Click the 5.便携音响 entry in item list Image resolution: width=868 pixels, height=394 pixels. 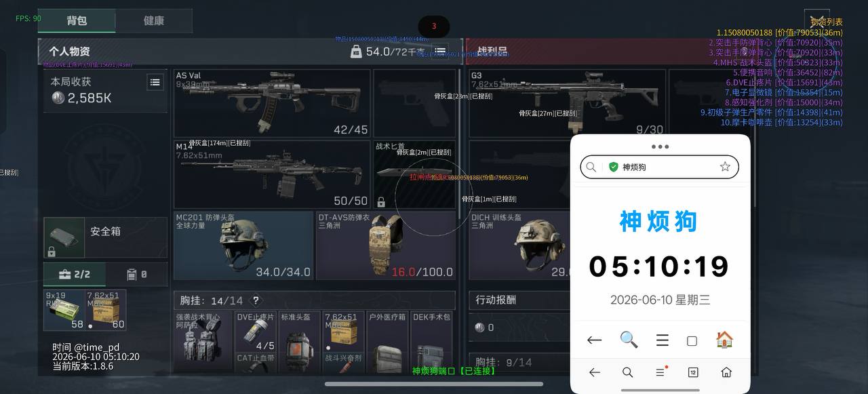[x=788, y=73]
